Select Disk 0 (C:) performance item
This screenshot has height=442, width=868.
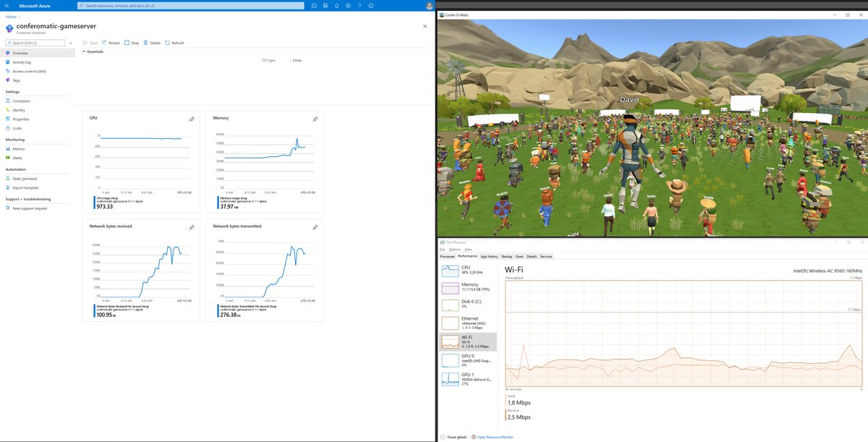click(469, 304)
